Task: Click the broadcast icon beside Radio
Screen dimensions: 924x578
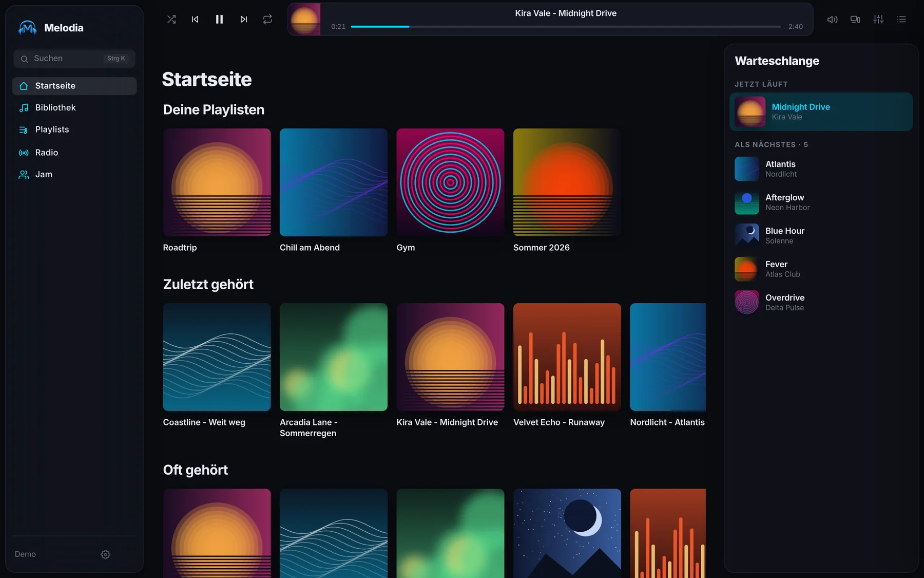Action: 24,153
